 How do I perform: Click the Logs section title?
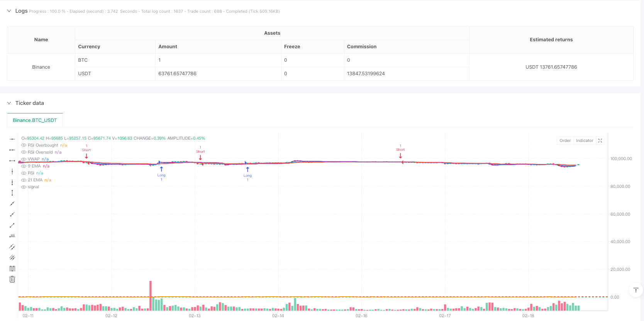[x=21, y=11]
